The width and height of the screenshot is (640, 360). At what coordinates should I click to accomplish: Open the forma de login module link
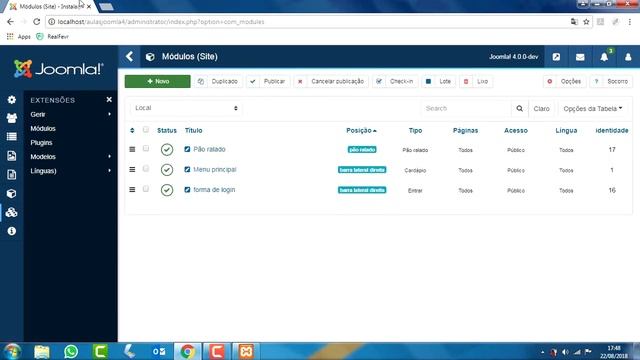pos(214,190)
